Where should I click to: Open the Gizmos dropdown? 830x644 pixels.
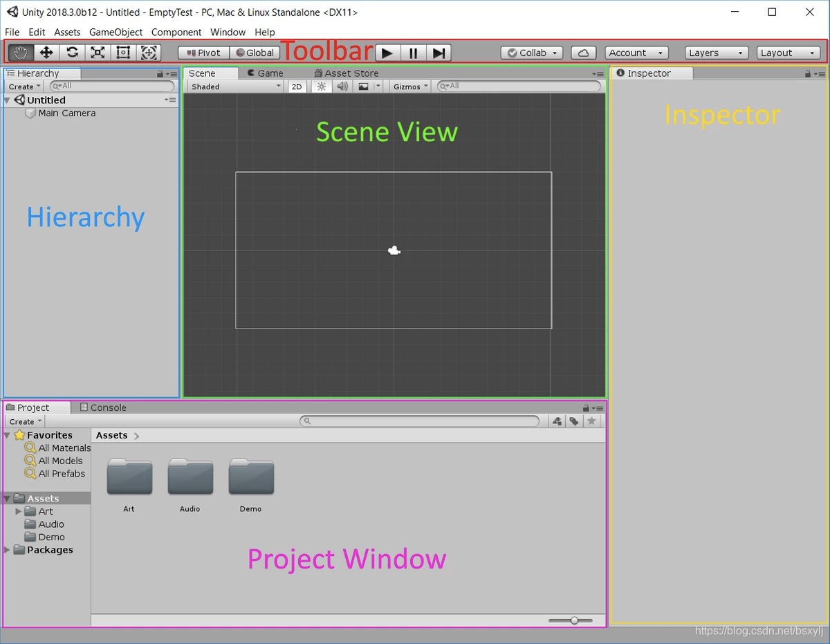coord(410,86)
